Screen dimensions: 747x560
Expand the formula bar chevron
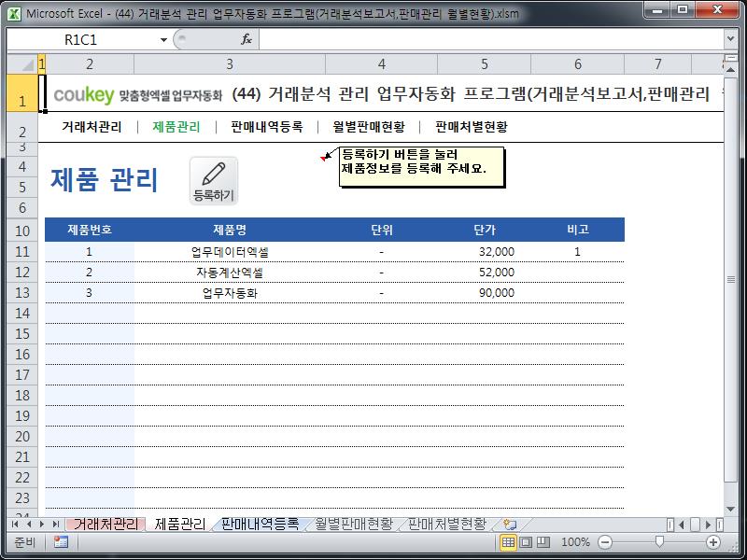coord(731,39)
